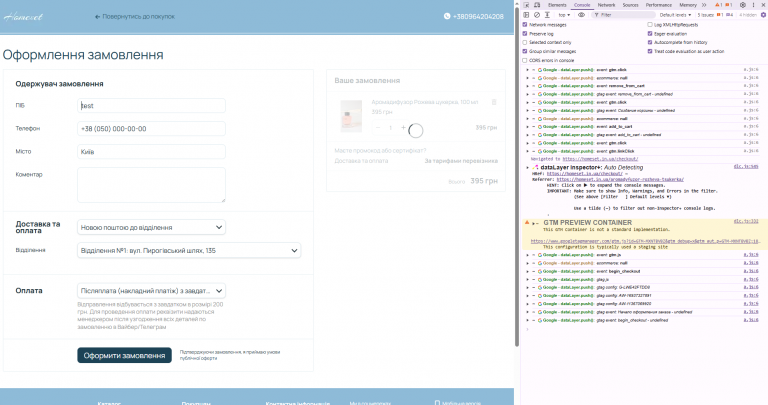The image size is (768, 405).
Task: Open the DevTools three-dot customize menu
Action: coord(753,5)
